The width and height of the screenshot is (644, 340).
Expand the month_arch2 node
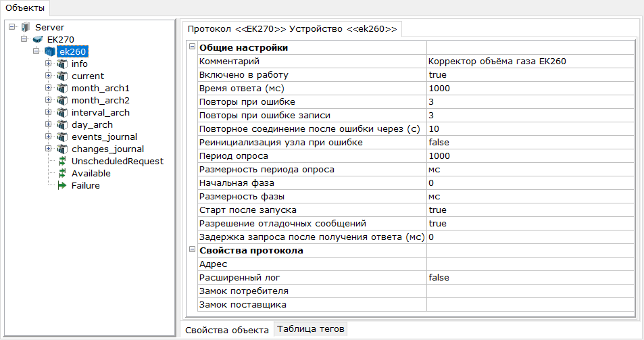(49, 100)
